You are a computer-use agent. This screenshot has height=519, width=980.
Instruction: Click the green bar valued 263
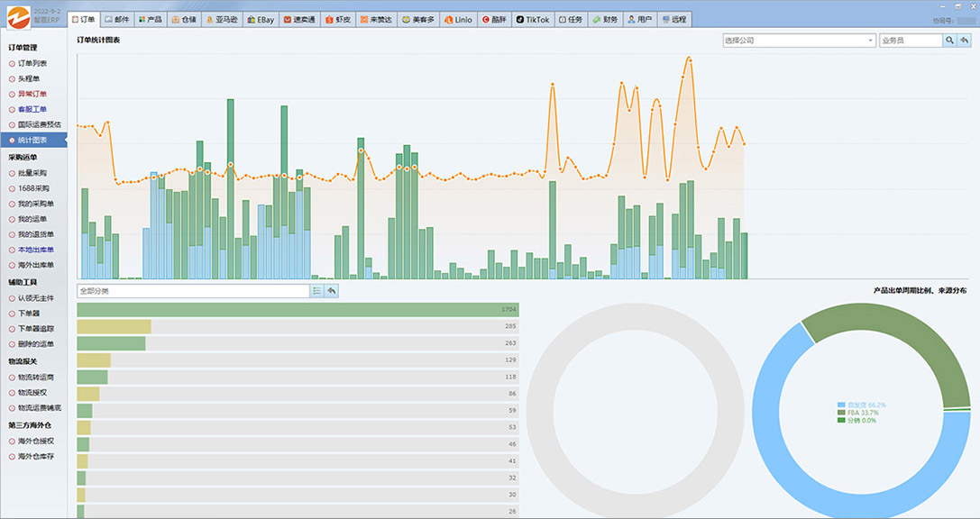[111, 343]
